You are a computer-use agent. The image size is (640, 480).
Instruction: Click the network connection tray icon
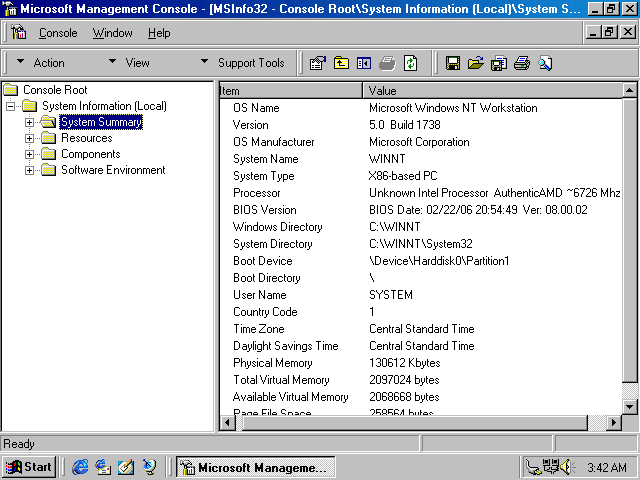[x=551, y=467]
